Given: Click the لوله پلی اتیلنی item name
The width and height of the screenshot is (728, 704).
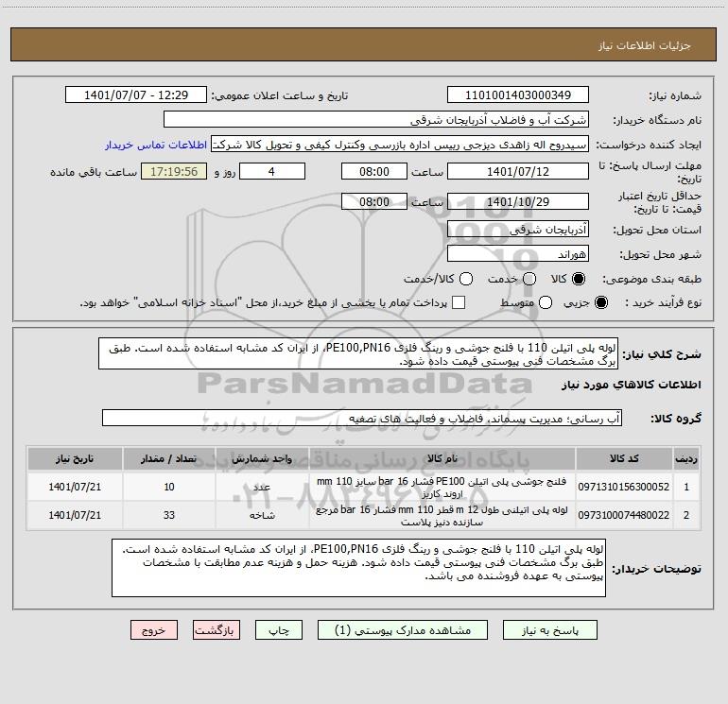Looking at the screenshot, I should 442,515.
